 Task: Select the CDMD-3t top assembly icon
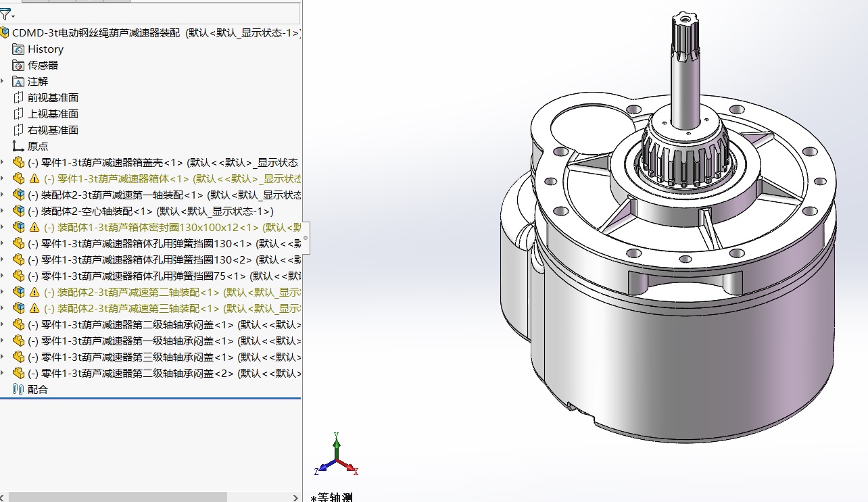[x=5, y=32]
